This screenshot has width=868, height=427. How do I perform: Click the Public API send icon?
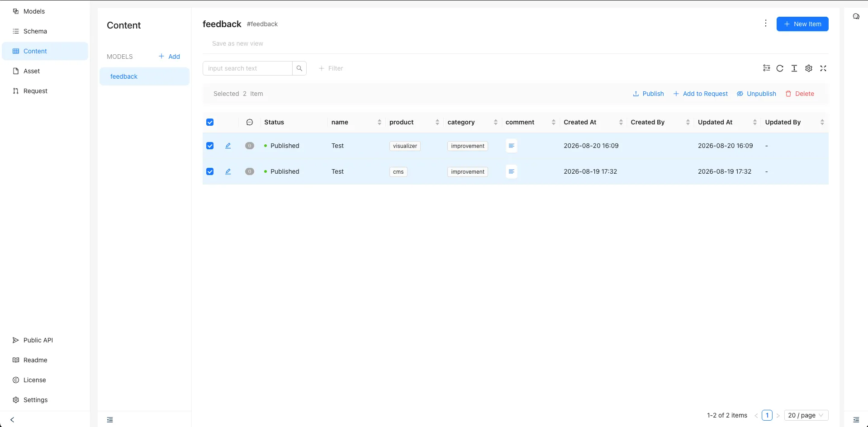click(x=16, y=340)
